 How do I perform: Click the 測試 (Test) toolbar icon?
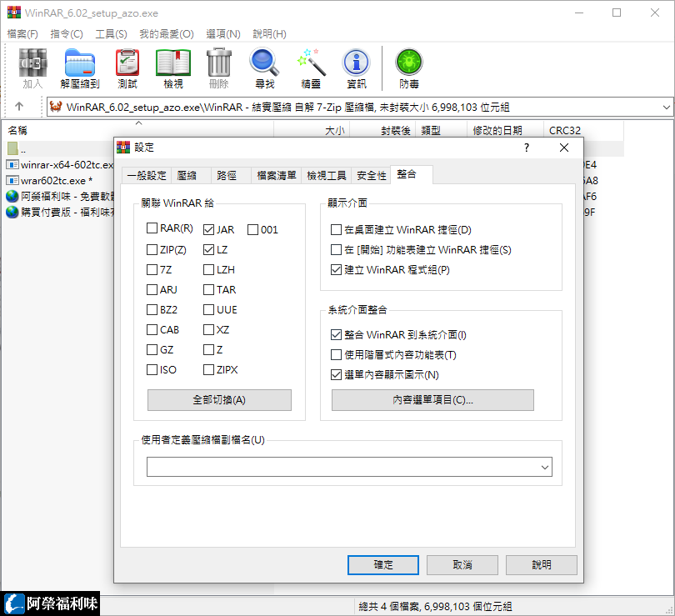pyautogui.click(x=127, y=63)
